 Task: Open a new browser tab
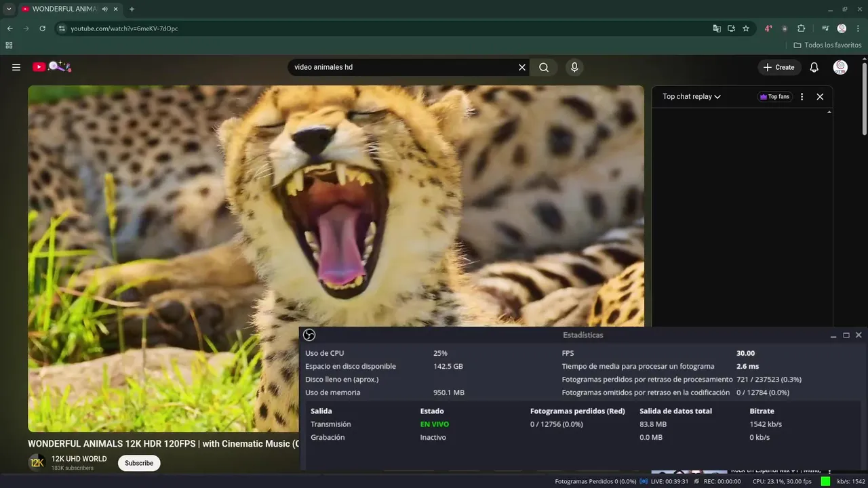click(x=132, y=9)
